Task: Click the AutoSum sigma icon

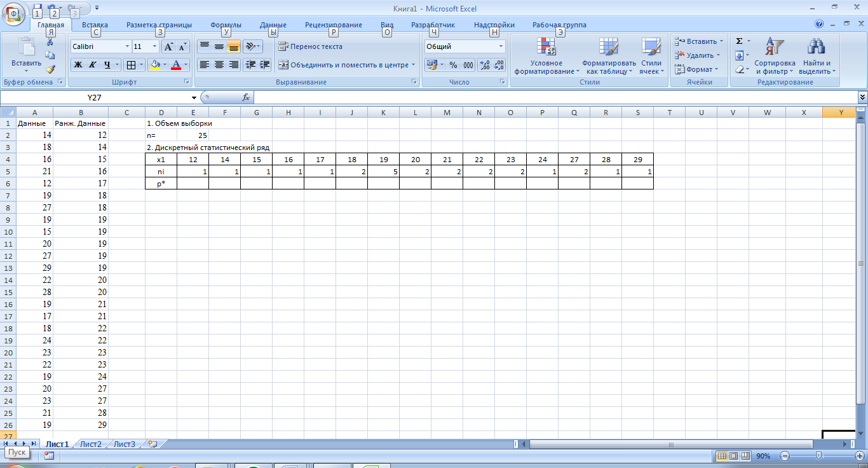Action: coord(739,41)
